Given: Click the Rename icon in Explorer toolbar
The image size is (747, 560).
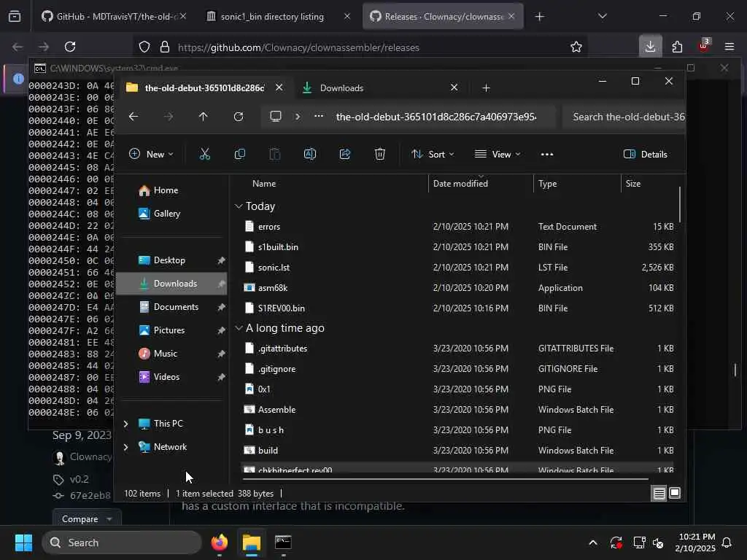Looking at the screenshot, I should [309, 154].
